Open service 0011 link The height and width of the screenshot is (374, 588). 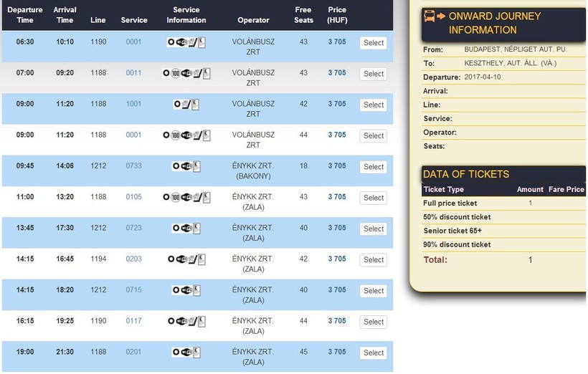pos(133,73)
